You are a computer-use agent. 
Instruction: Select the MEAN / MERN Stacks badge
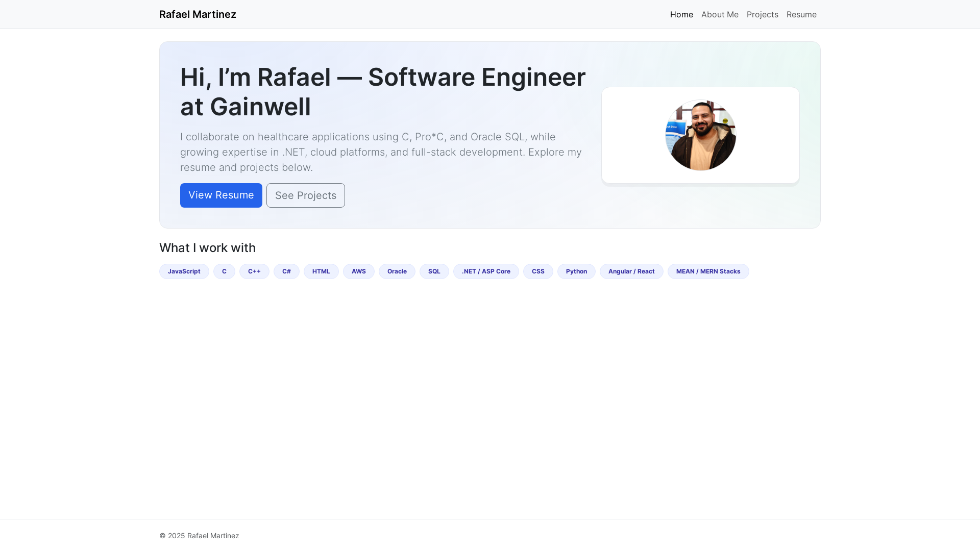click(708, 271)
